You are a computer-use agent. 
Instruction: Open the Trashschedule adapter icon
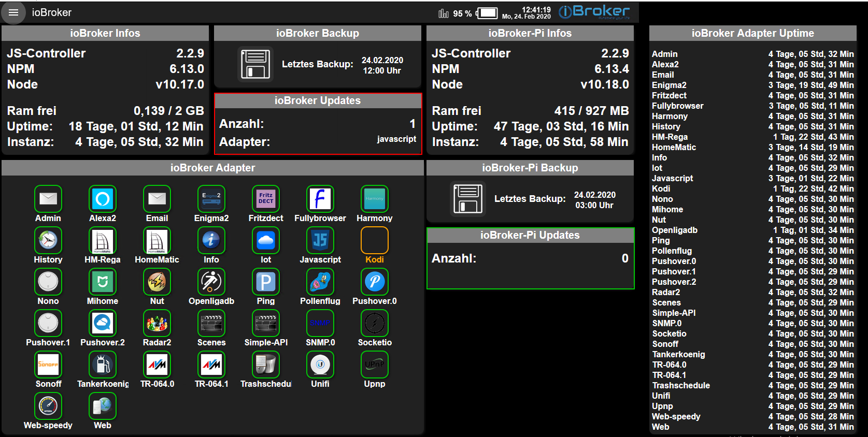[266, 365]
